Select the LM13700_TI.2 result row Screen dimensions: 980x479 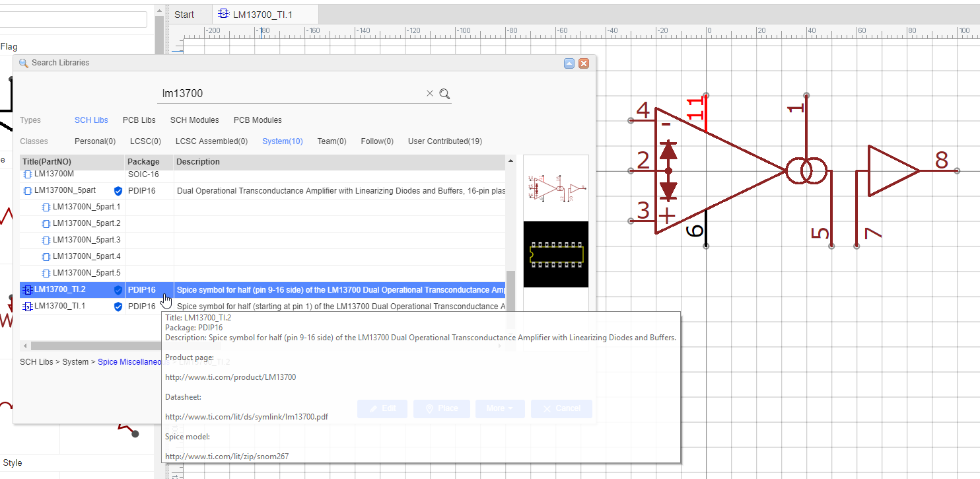263,290
